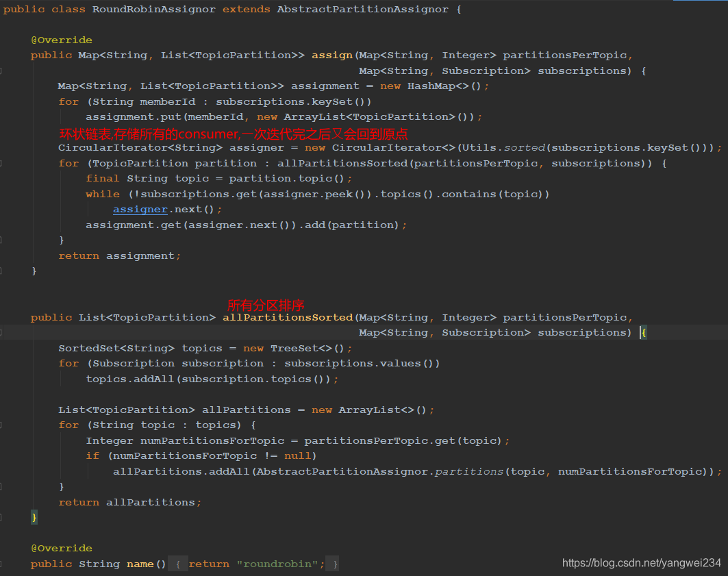This screenshot has width=728, height=576.
Task: Click the extends keyword
Action: click(x=246, y=10)
